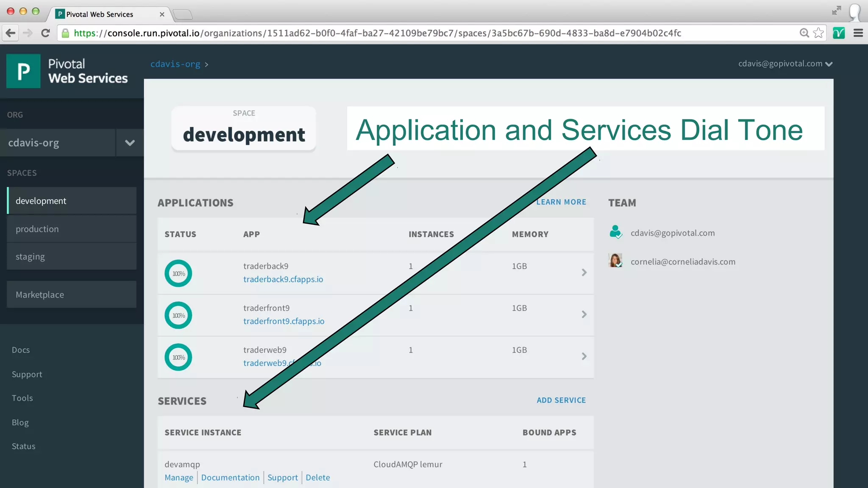
Task: Click the devamqp service instance name
Action: click(x=182, y=464)
